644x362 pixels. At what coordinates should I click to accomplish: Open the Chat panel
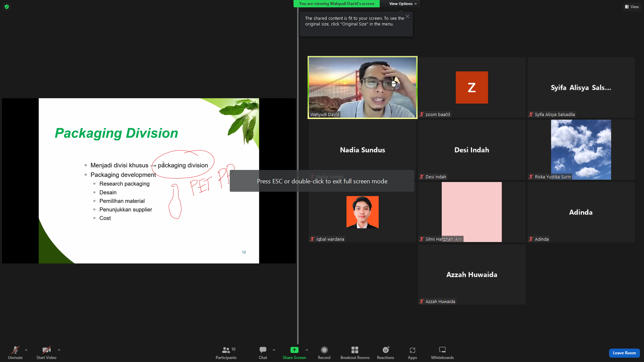(x=263, y=353)
